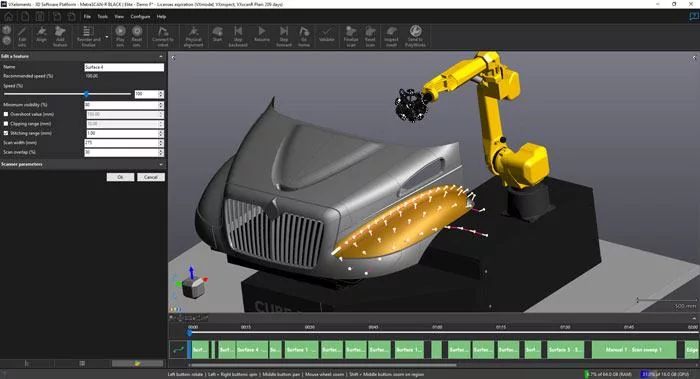
Task: Click the Scan overlap value field
Action: [x=124, y=152]
